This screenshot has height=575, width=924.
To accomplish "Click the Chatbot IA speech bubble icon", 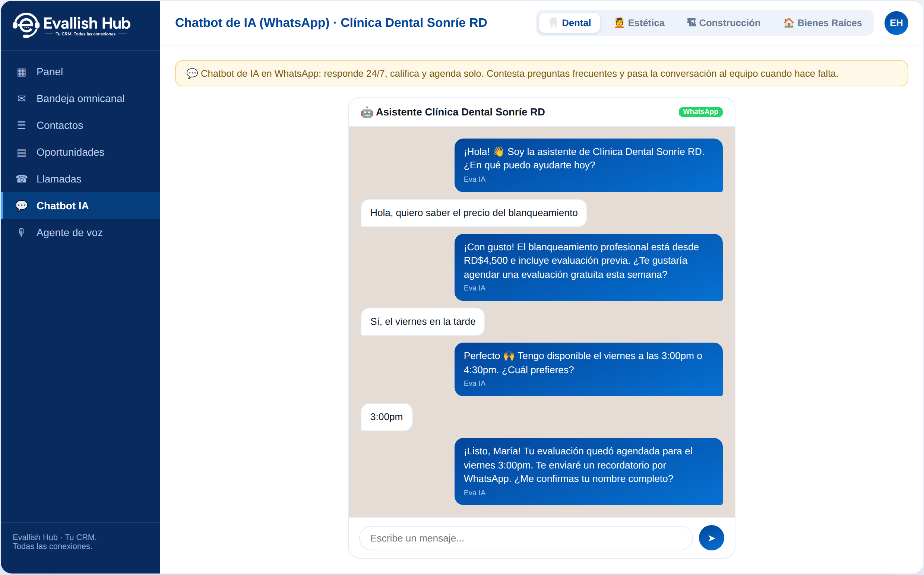I will pyautogui.click(x=21, y=206).
